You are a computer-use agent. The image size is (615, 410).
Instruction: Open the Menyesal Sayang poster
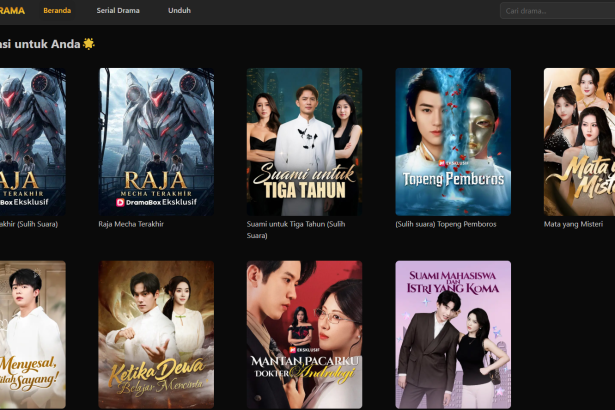tap(33, 335)
